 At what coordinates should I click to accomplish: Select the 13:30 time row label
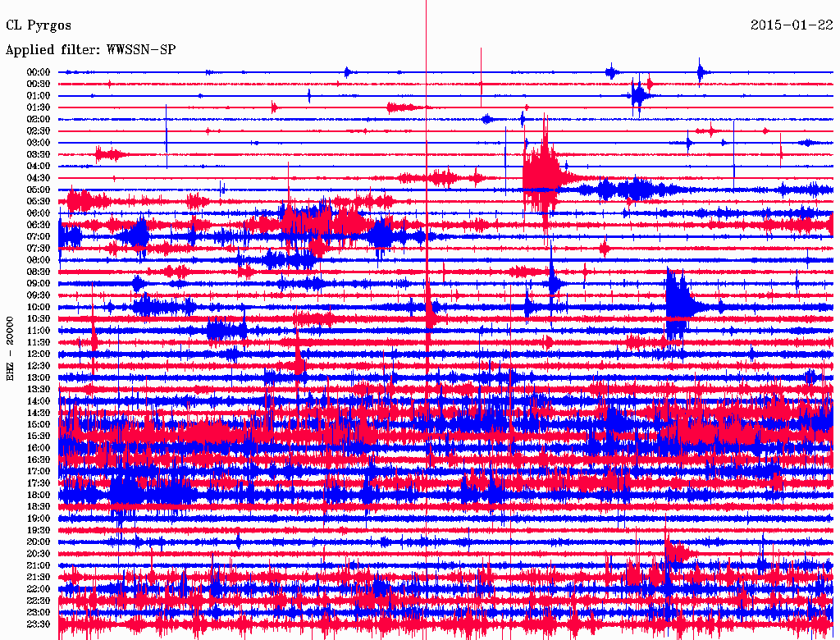click(x=39, y=390)
